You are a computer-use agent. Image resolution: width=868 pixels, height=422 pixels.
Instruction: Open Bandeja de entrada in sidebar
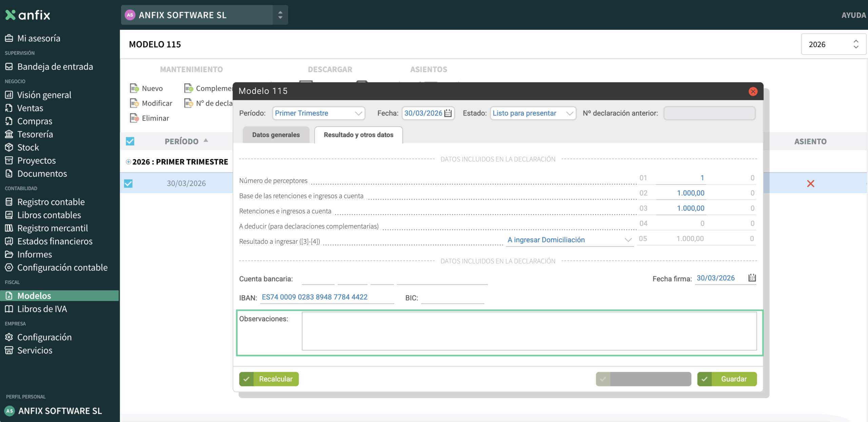pyautogui.click(x=55, y=67)
